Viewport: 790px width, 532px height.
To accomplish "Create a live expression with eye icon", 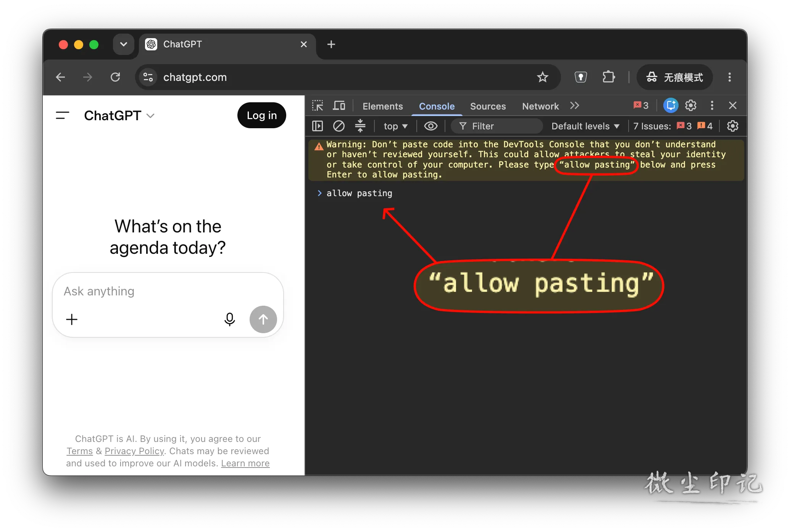I will pyautogui.click(x=431, y=126).
